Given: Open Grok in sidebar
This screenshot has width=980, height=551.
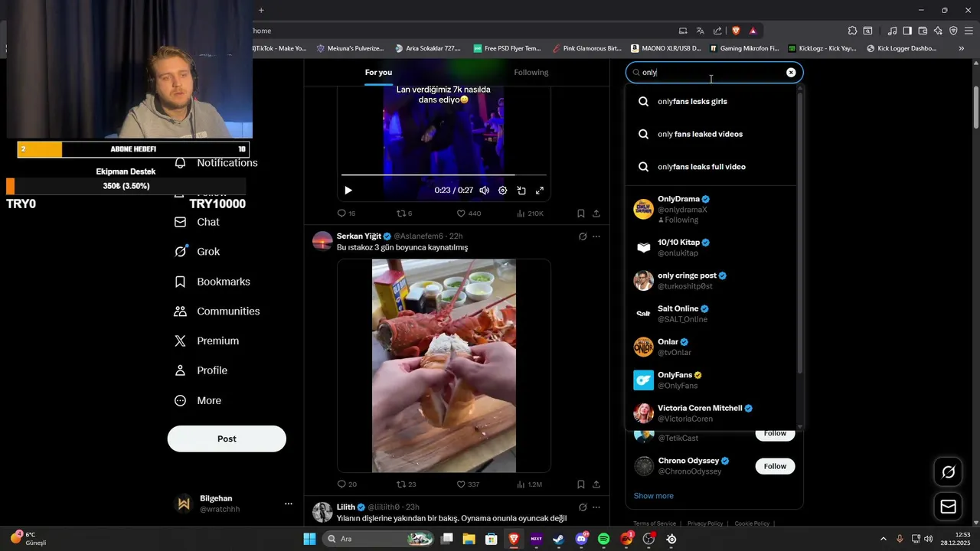Looking at the screenshot, I should [197, 252].
